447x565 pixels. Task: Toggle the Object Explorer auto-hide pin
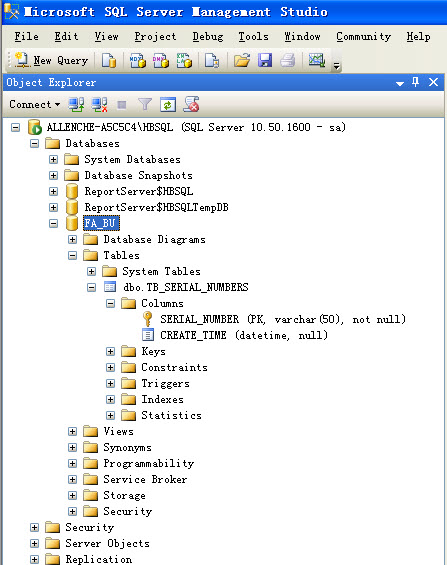tap(415, 83)
